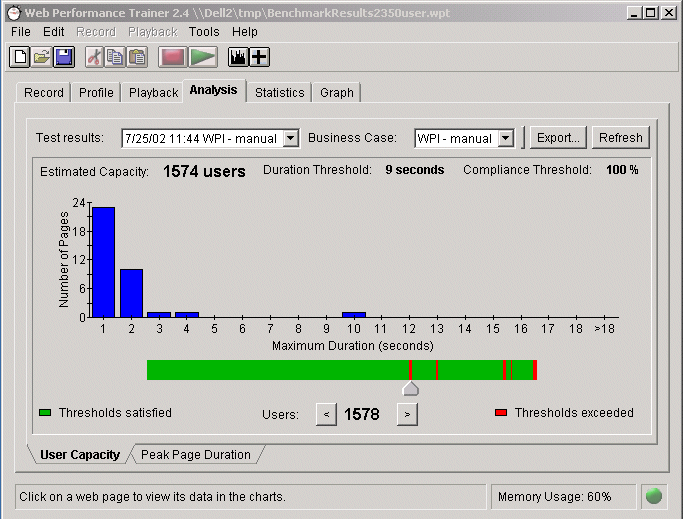Click the Open folder toolbar icon
Image resolution: width=683 pixels, height=519 pixels.
(42, 57)
